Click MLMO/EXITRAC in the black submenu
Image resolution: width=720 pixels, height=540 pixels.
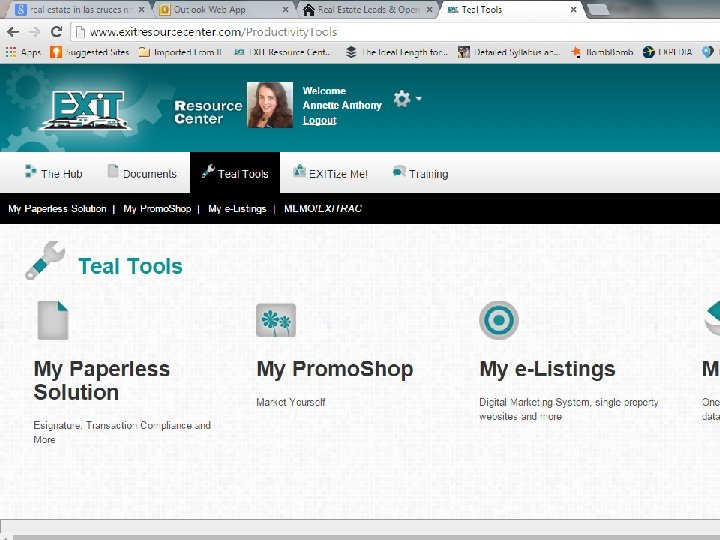[x=323, y=208]
